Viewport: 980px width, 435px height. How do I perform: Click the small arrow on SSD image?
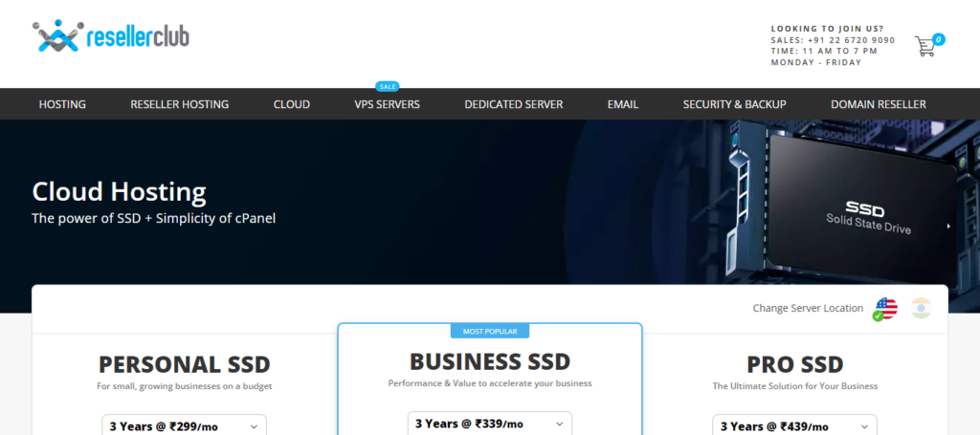tap(948, 227)
